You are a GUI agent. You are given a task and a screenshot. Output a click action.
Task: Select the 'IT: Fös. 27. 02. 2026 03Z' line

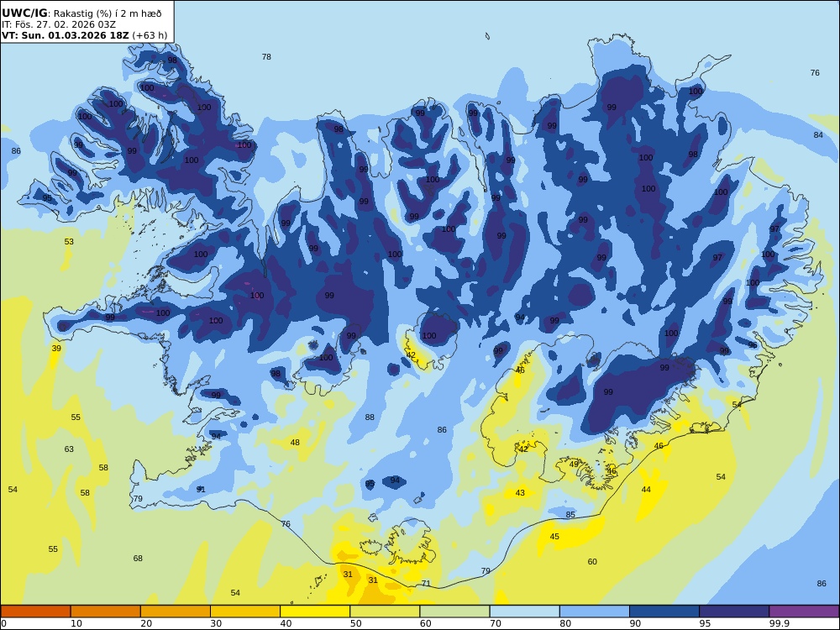pos(59,24)
